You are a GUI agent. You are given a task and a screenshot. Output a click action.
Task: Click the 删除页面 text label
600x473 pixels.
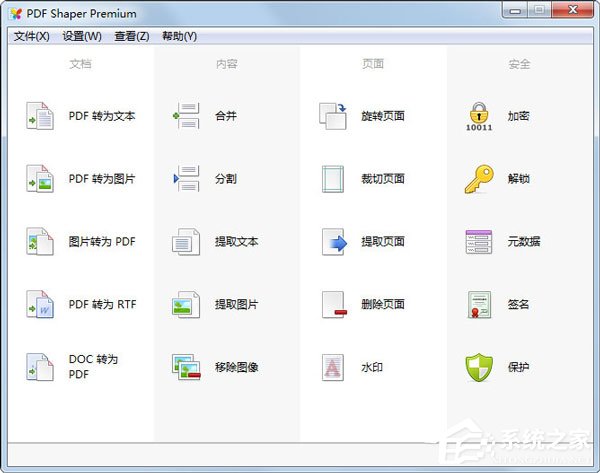click(383, 304)
